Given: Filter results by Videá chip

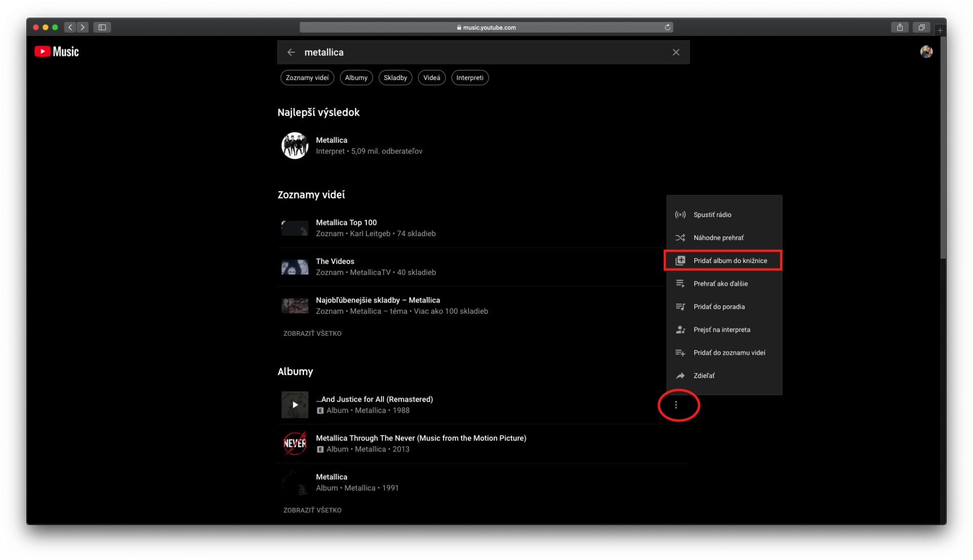Looking at the screenshot, I should [x=432, y=78].
